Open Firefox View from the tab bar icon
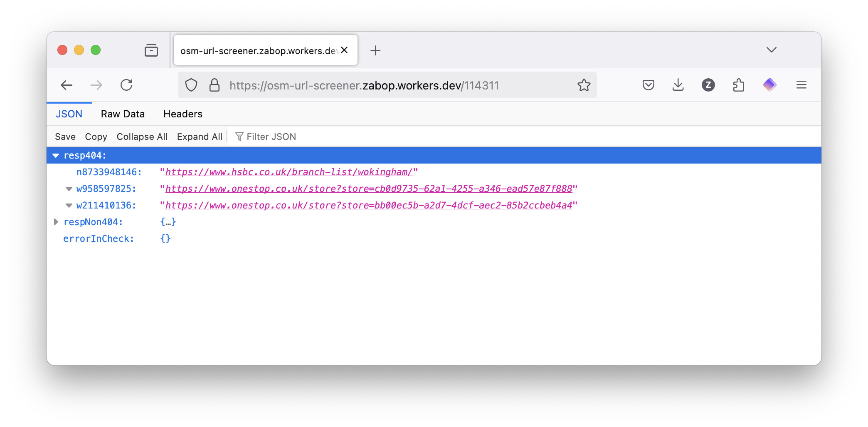This screenshot has width=868, height=427. pyautogui.click(x=151, y=50)
